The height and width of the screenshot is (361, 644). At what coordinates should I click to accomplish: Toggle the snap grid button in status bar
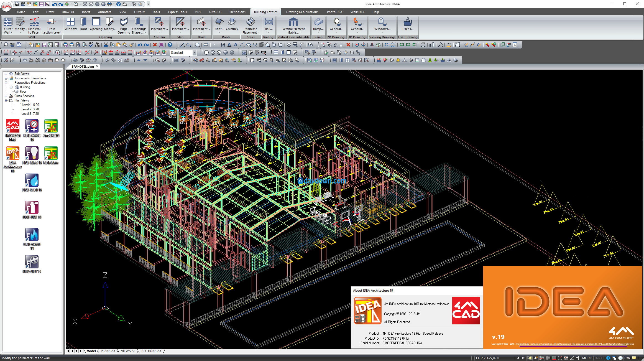click(542, 358)
